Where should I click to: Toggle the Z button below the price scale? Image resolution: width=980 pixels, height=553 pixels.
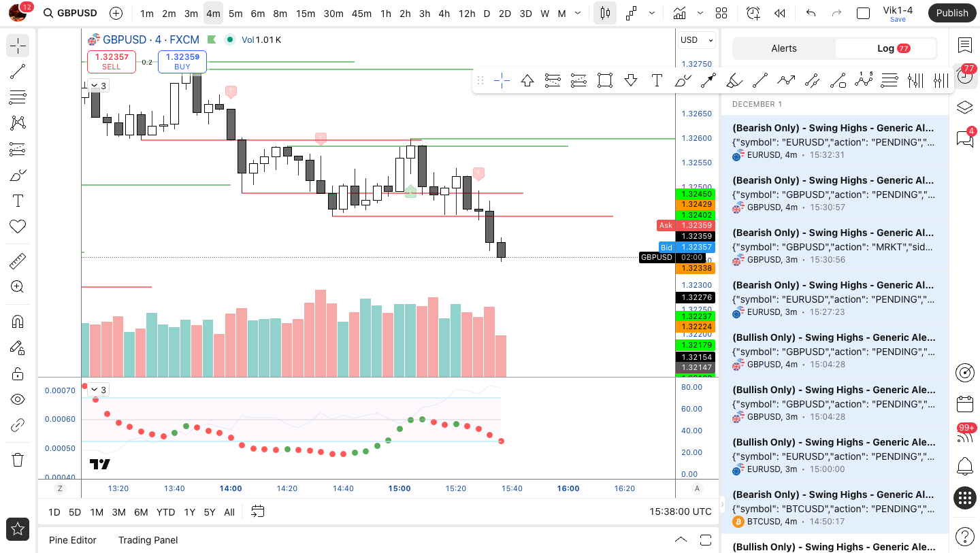[60, 488]
